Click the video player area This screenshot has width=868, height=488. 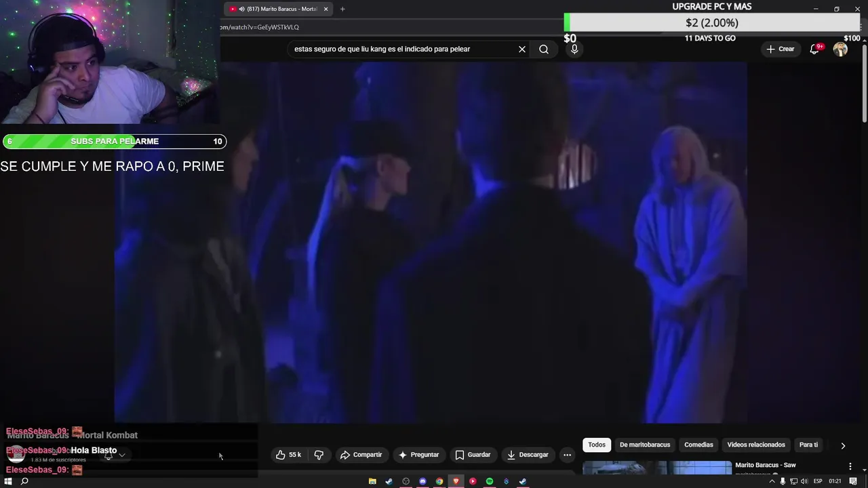(431, 243)
